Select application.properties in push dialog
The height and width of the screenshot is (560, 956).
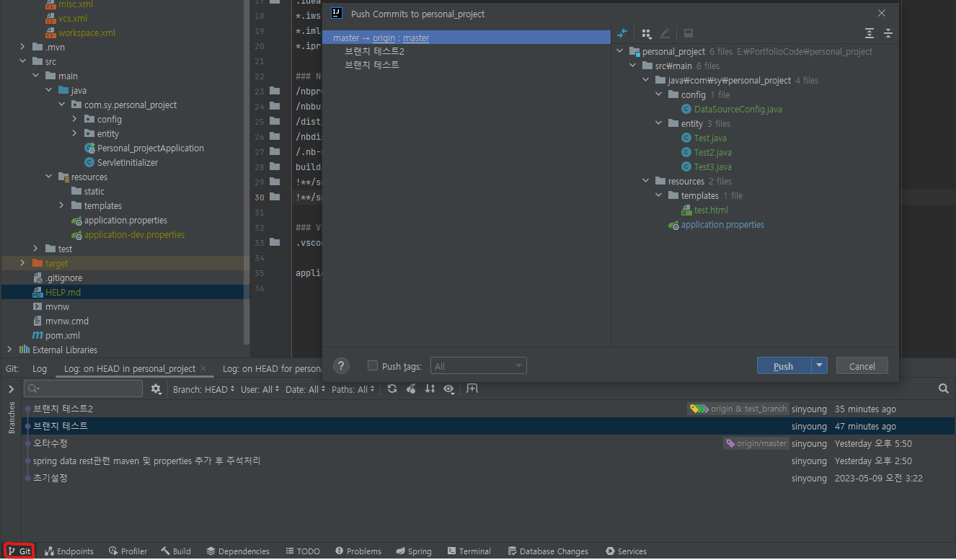pyautogui.click(x=722, y=224)
